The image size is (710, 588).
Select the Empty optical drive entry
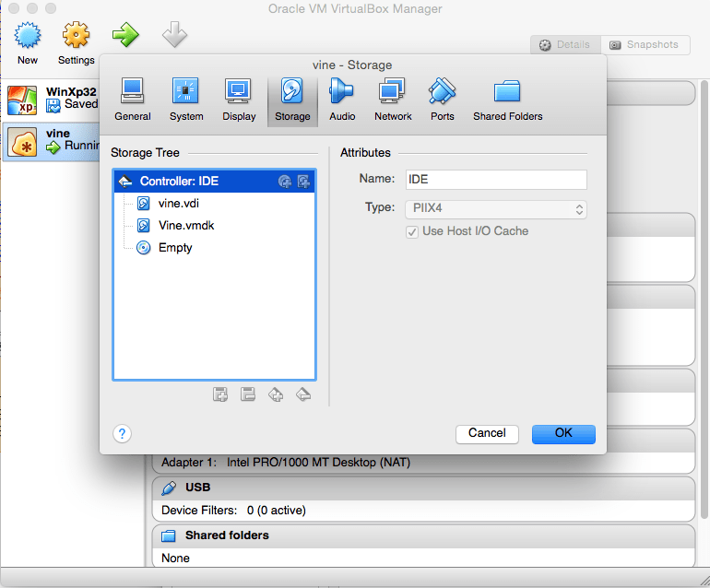tap(214, 248)
